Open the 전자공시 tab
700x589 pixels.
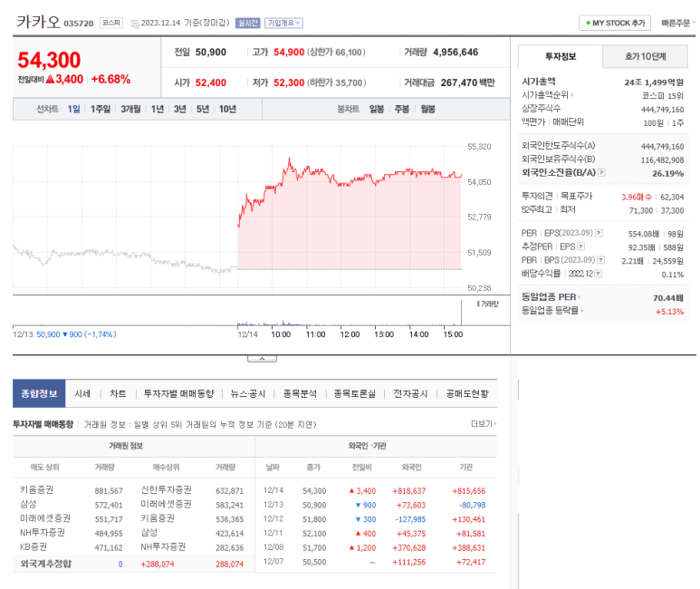[410, 393]
